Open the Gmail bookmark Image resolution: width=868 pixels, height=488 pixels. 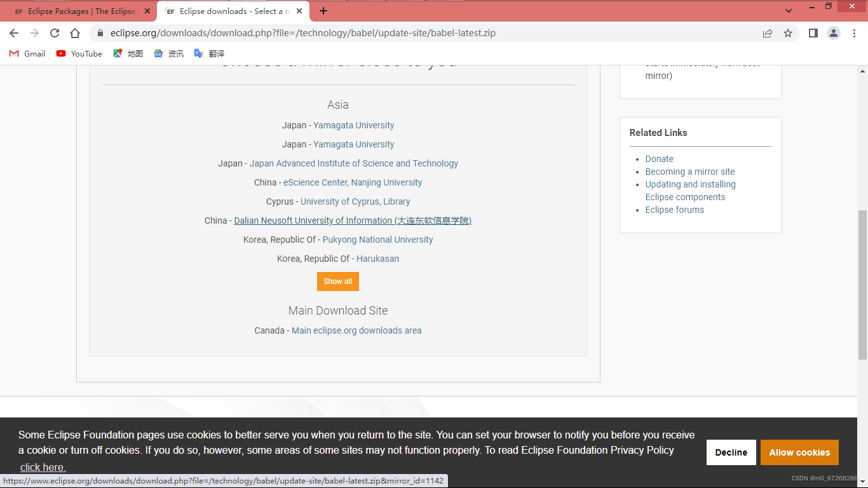[x=27, y=53]
